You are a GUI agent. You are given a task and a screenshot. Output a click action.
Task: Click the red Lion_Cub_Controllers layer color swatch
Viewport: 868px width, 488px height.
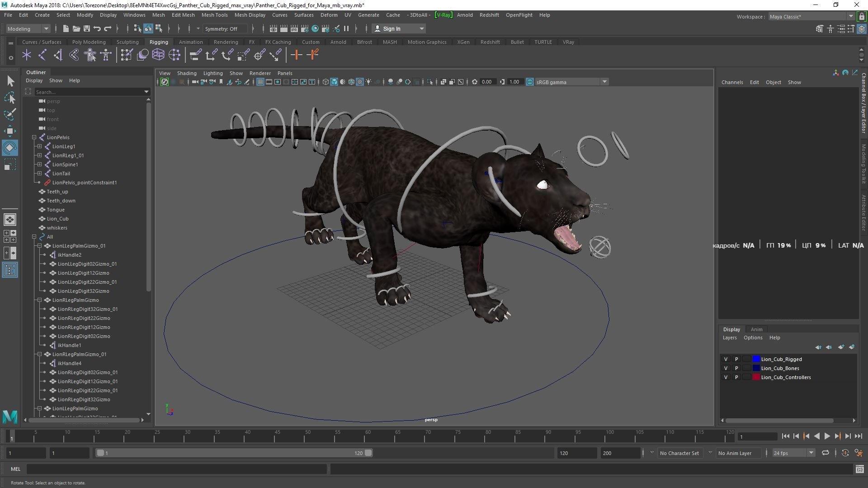coord(756,377)
